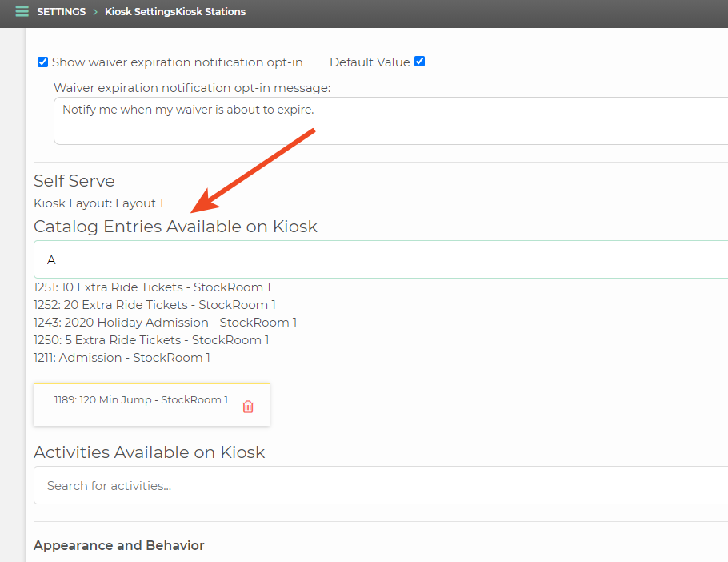Delete the 120 Min Jump entry via trash icon
This screenshot has width=728, height=562.
click(x=248, y=407)
